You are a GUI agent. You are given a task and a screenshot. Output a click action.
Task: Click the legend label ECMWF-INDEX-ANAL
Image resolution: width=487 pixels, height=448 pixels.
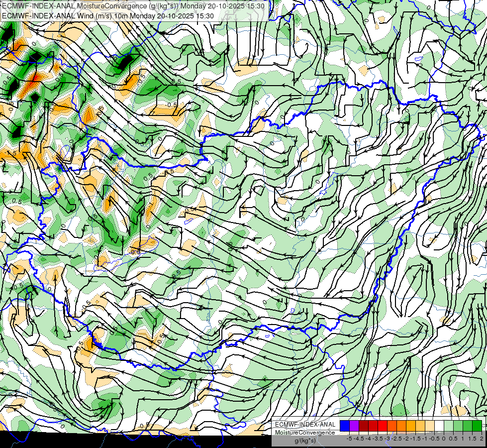pyautogui.click(x=305, y=425)
